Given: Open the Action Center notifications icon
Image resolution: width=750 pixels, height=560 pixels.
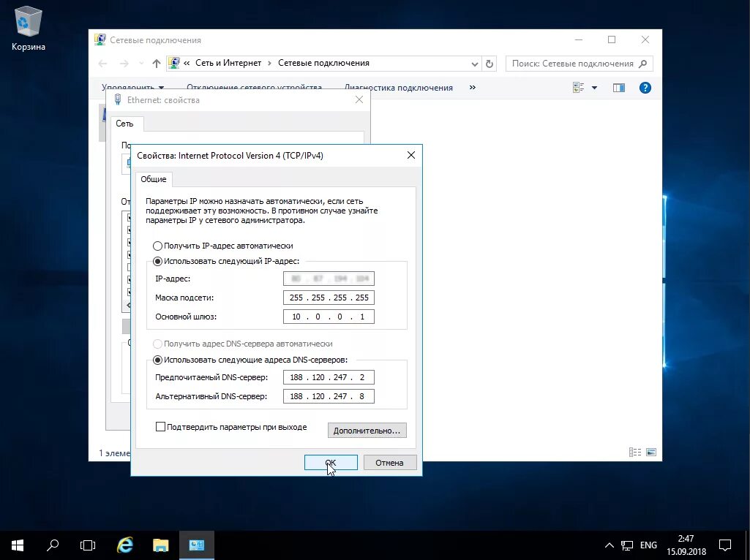Looking at the screenshot, I should [x=725, y=545].
